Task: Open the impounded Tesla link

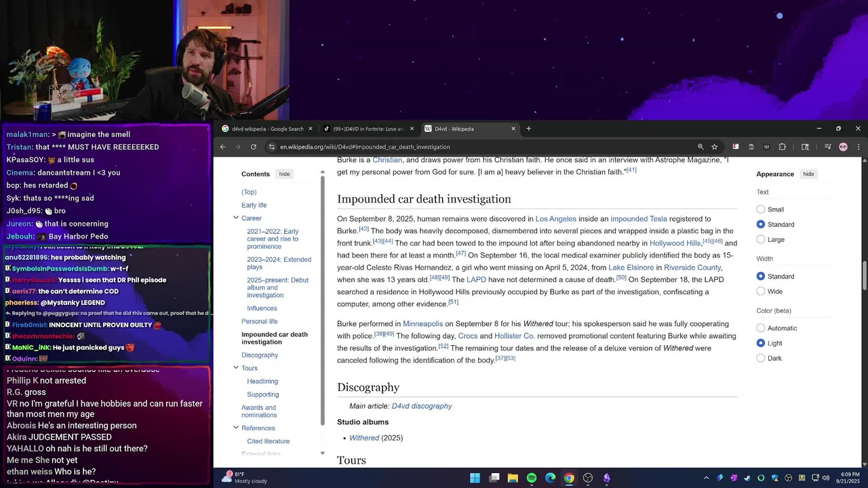Action: (639, 219)
